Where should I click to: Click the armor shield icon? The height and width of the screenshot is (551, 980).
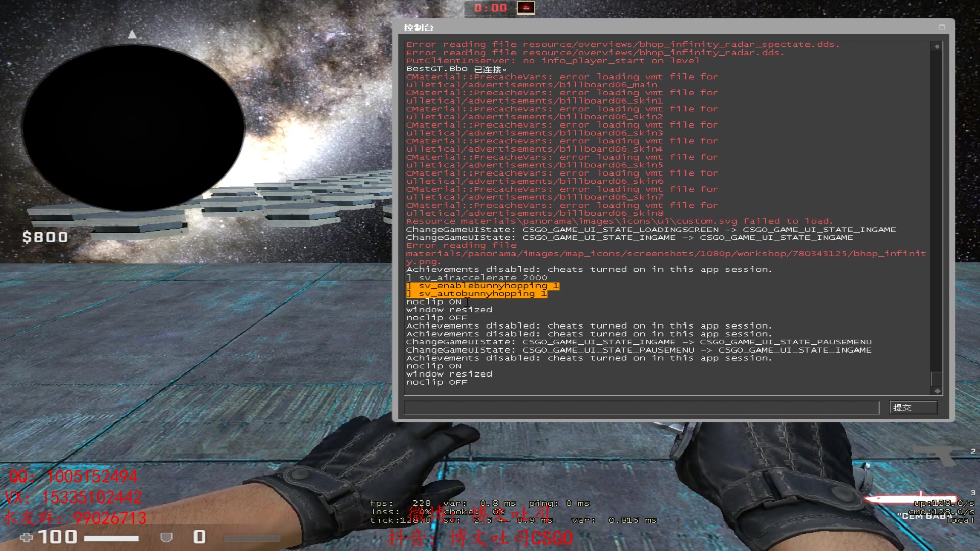[166, 537]
